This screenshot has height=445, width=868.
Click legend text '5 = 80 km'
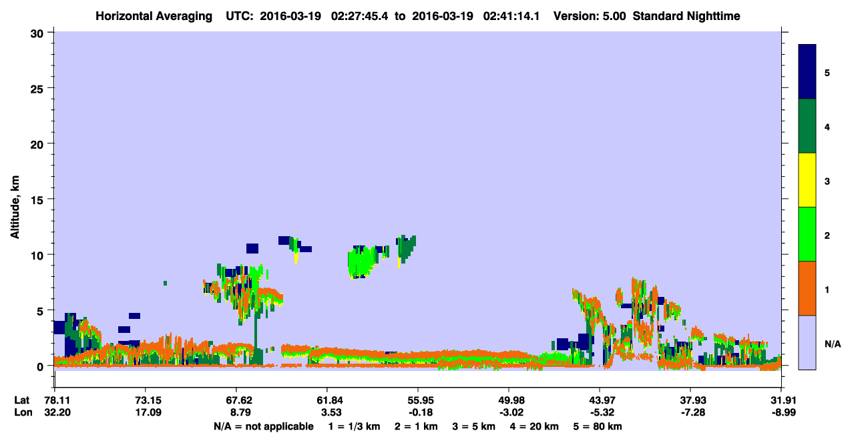tap(598, 426)
